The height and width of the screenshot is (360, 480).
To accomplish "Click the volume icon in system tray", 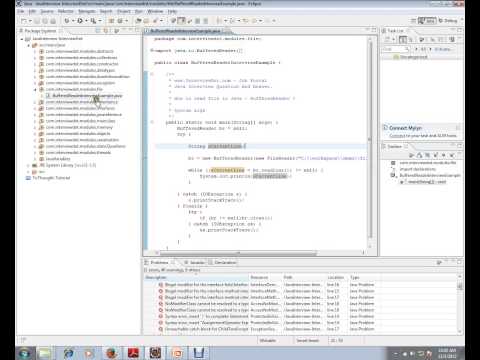I will click(413, 353).
